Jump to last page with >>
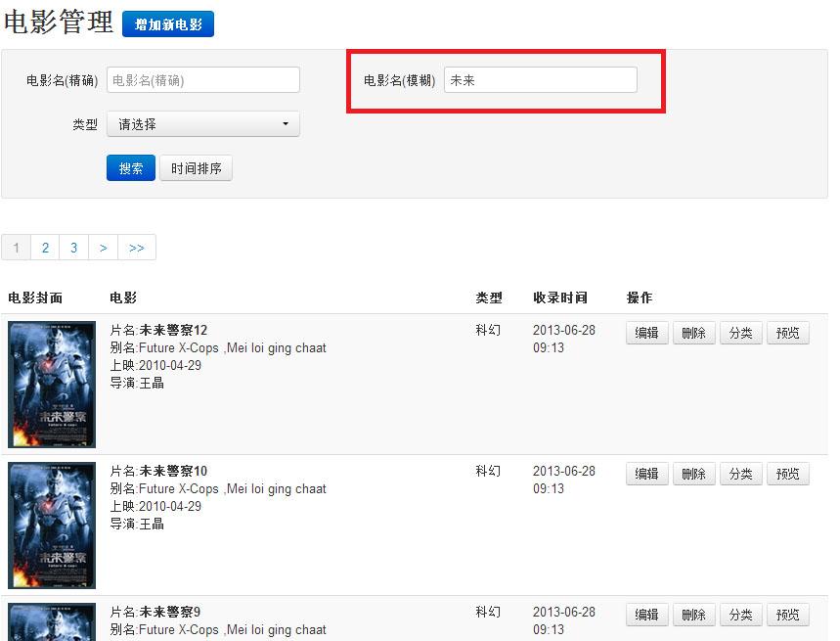This screenshot has height=641, width=840. (x=137, y=248)
